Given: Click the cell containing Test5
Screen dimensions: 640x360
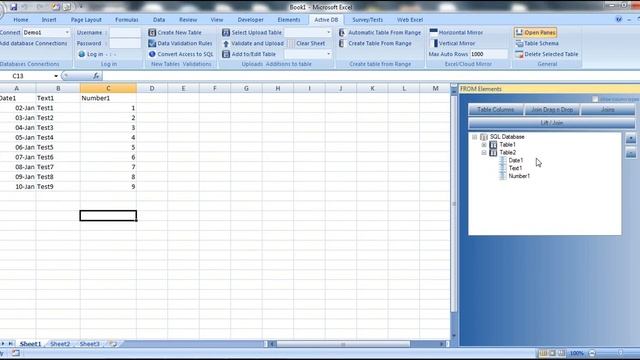Looking at the screenshot, I should pyautogui.click(x=58, y=147).
